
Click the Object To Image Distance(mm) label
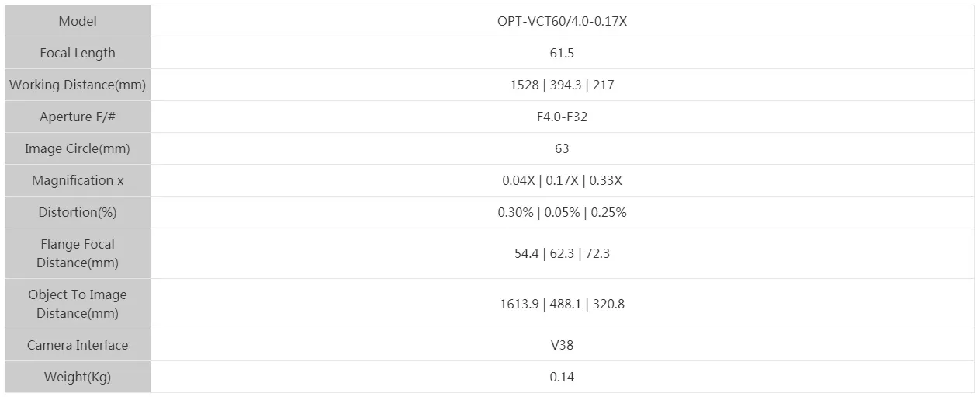(x=78, y=304)
